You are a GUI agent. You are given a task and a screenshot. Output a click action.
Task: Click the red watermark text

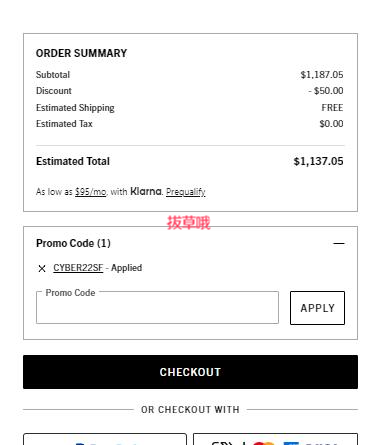[189, 223]
